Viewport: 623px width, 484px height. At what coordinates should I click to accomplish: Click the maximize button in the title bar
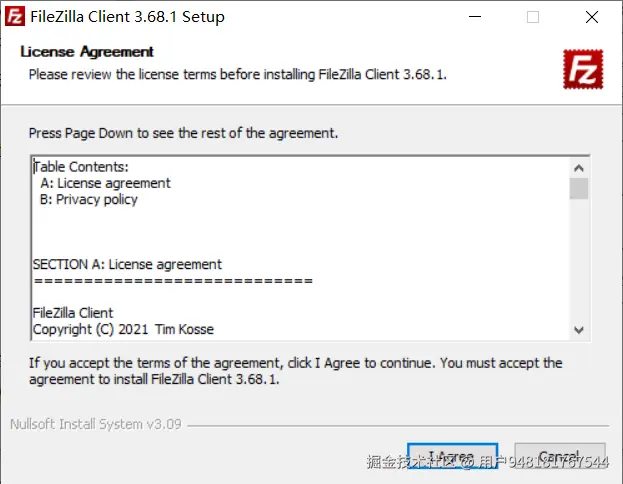[x=533, y=17]
